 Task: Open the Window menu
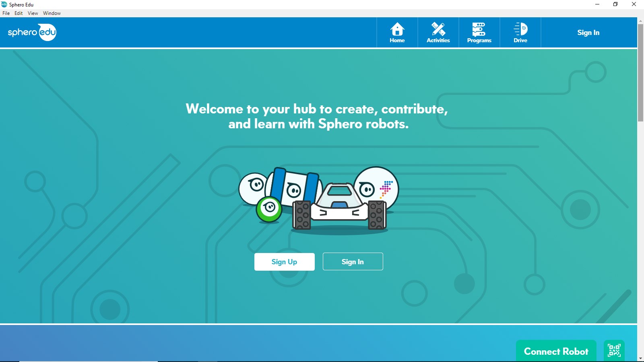click(52, 13)
